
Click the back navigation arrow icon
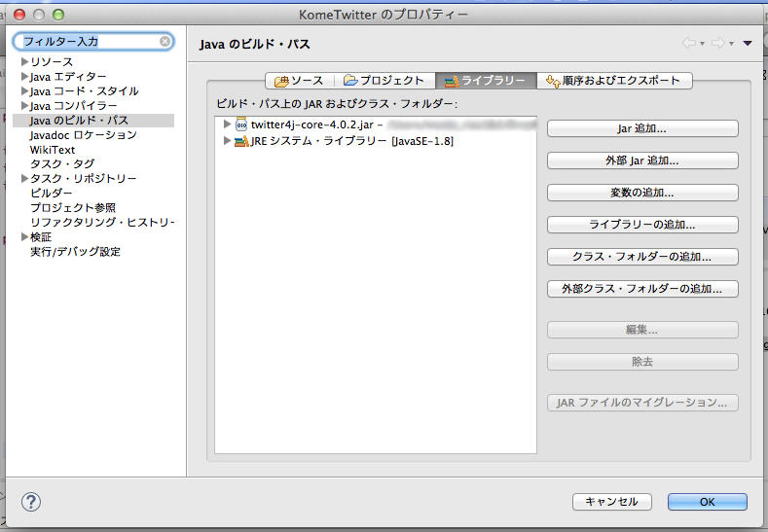click(x=689, y=43)
